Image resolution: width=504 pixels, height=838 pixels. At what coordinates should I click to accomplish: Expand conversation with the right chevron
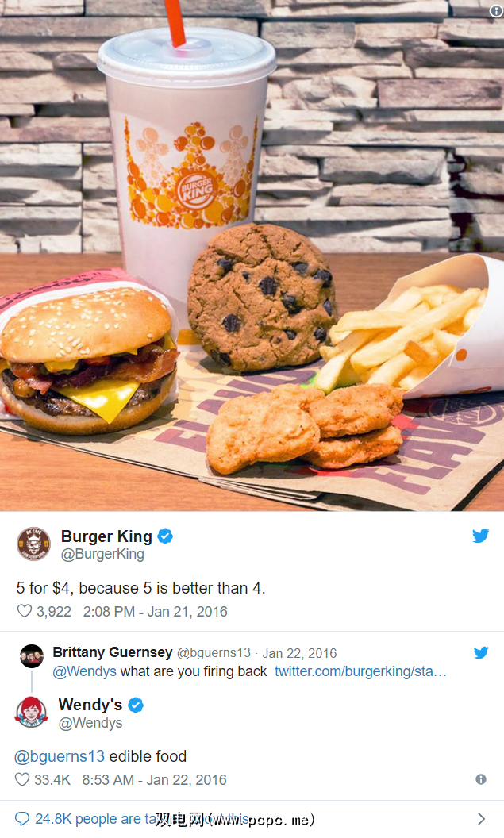[481, 819]
